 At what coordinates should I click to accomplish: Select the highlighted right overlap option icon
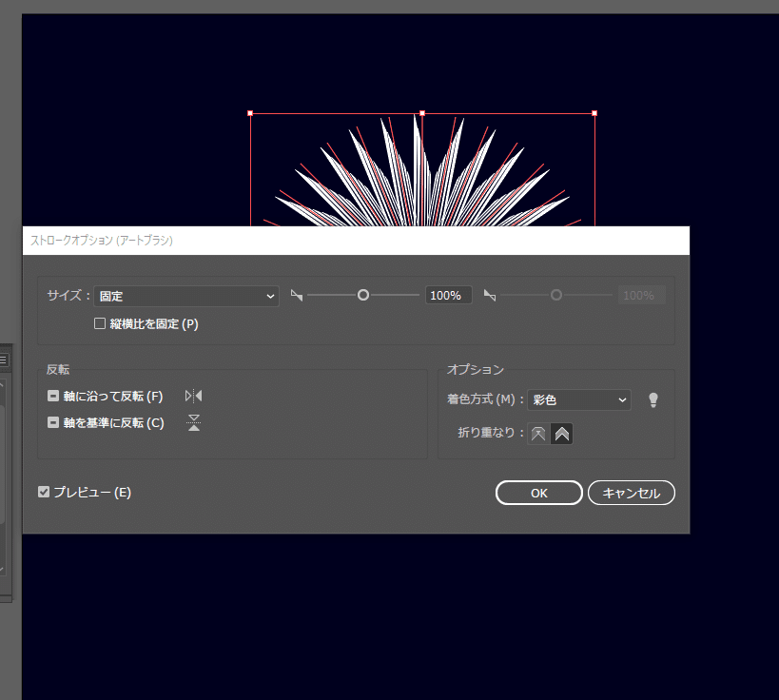coord(562,434)
